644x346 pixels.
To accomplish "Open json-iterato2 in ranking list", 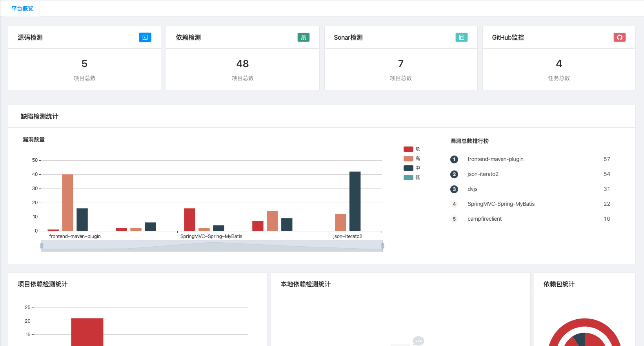I will 483,174.
